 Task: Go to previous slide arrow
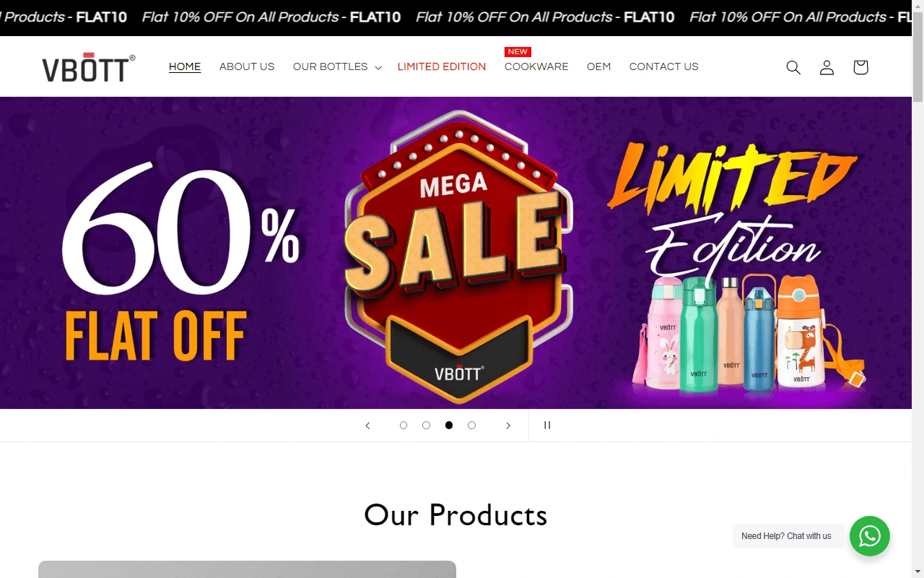pyautogui.click(x=367, y=426)
